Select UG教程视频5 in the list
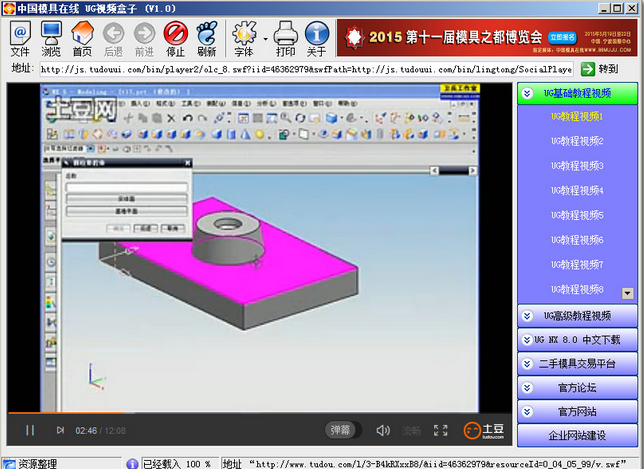The height and width of the screenshot is (469, 644). pos(577,215)
